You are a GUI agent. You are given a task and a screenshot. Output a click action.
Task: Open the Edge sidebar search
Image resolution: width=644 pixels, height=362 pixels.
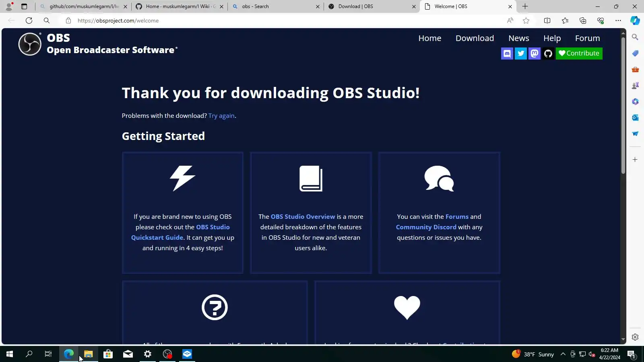[635, 37]
